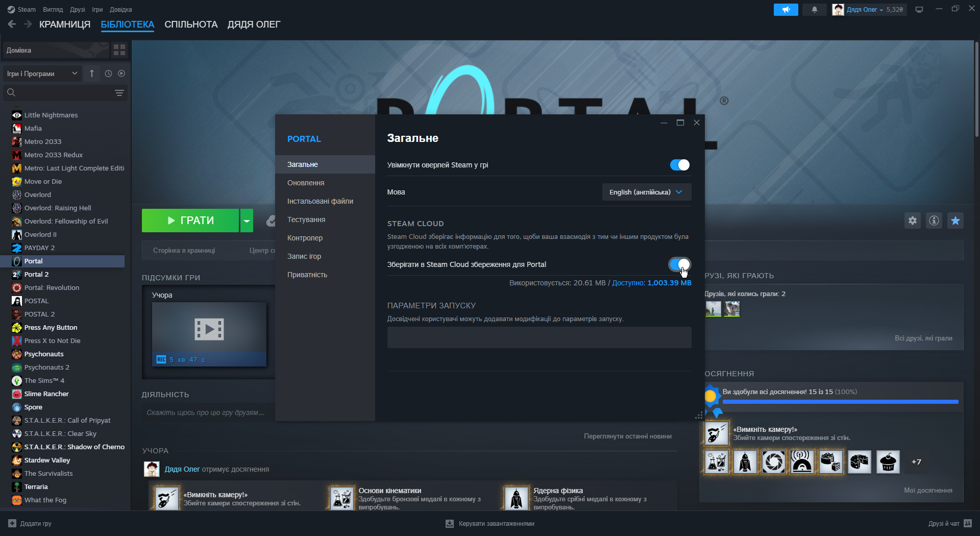This screenshot has height=536, width=980.
Task: Select Запис ігор settings section
Action: 325,256
